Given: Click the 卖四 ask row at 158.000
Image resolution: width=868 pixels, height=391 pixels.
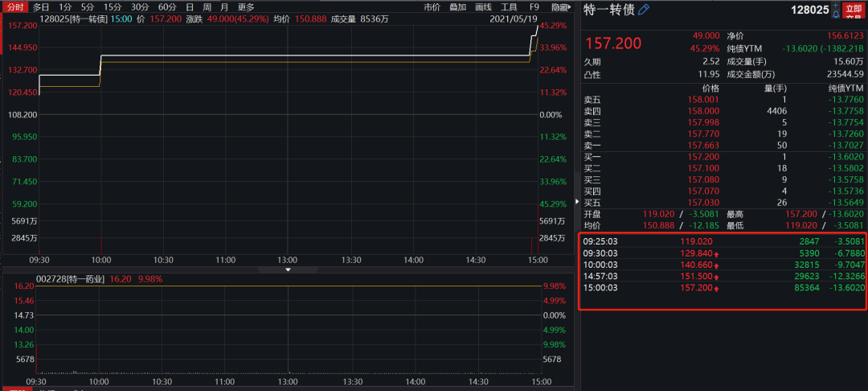Looking at the screenshot, I should (723, 111).
